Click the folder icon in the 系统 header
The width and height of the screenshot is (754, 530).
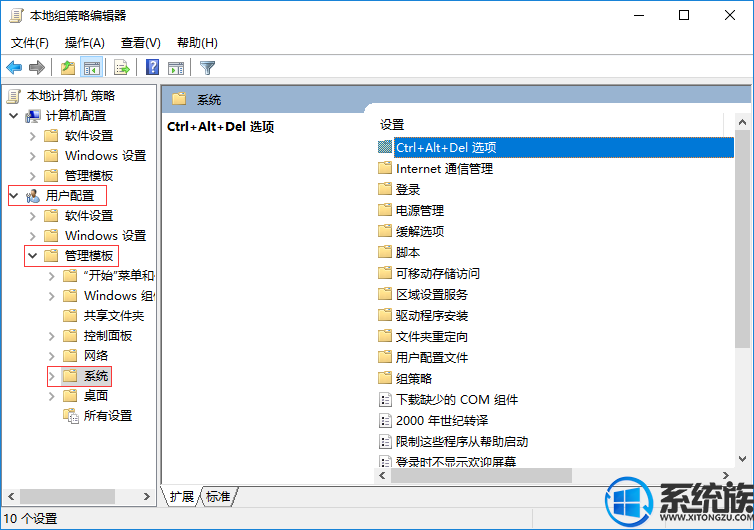click(x=179, y=99)
